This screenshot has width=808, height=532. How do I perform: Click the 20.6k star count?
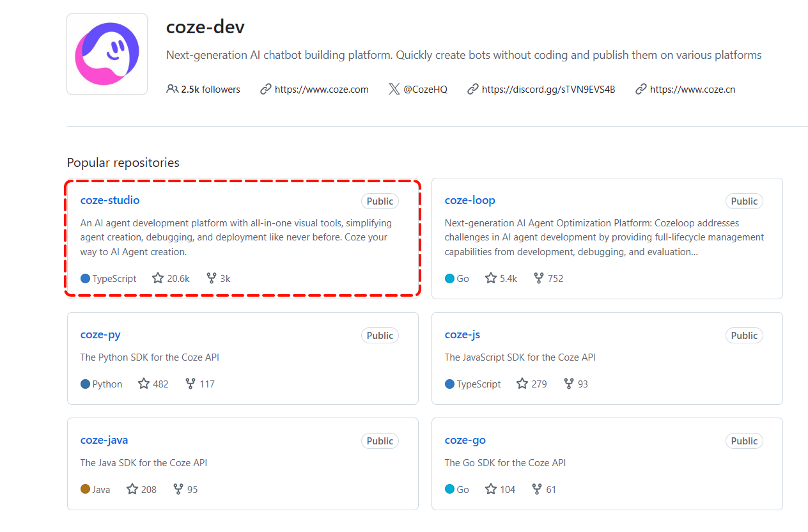(178, 279)
